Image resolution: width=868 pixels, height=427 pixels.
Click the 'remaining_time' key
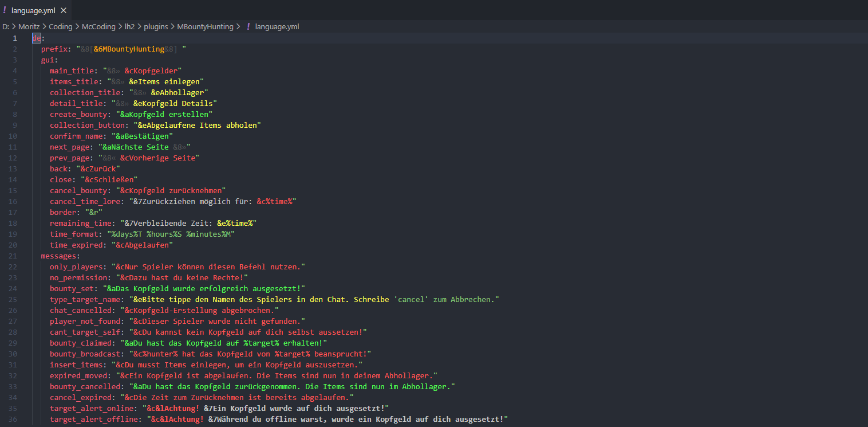coord(81,223)
